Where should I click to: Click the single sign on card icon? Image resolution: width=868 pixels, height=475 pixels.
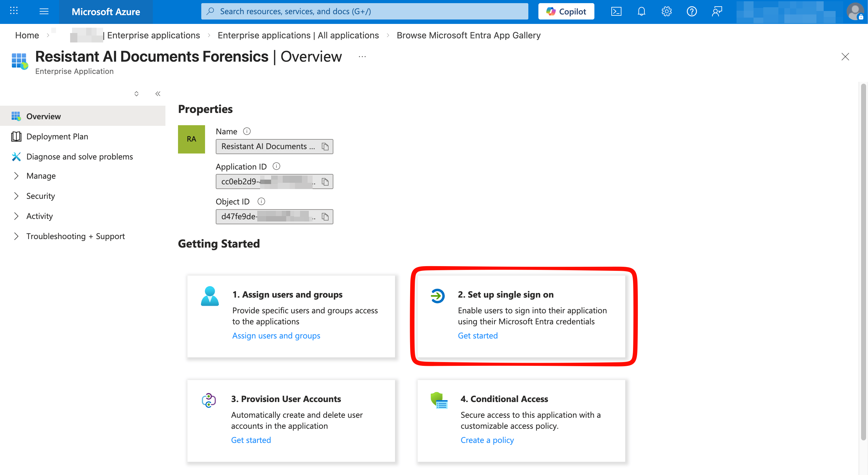438,296
